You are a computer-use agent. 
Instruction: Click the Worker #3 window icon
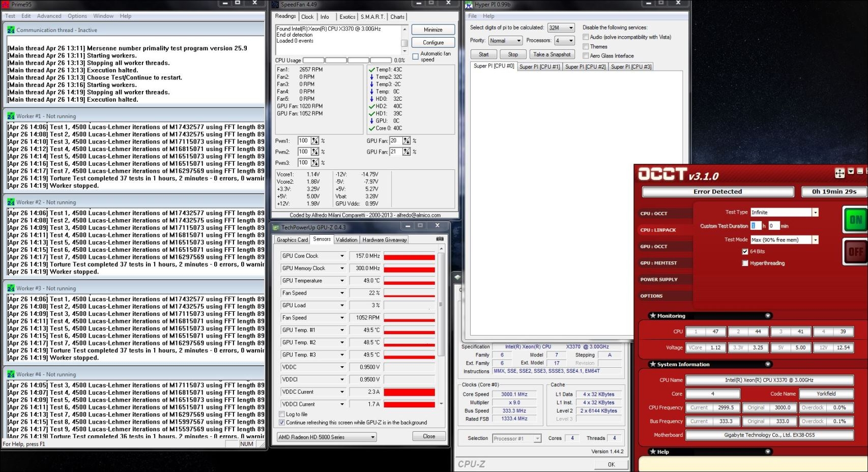coord(11,288)
